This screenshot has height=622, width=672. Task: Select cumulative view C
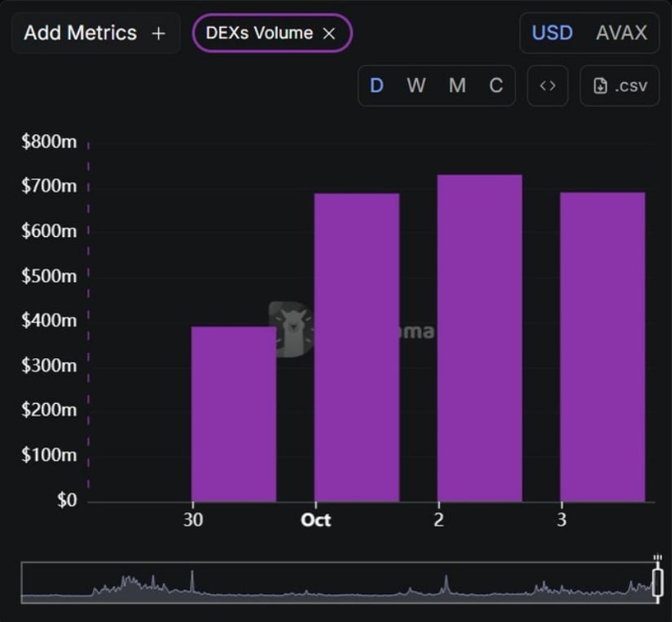coord(495,85)
